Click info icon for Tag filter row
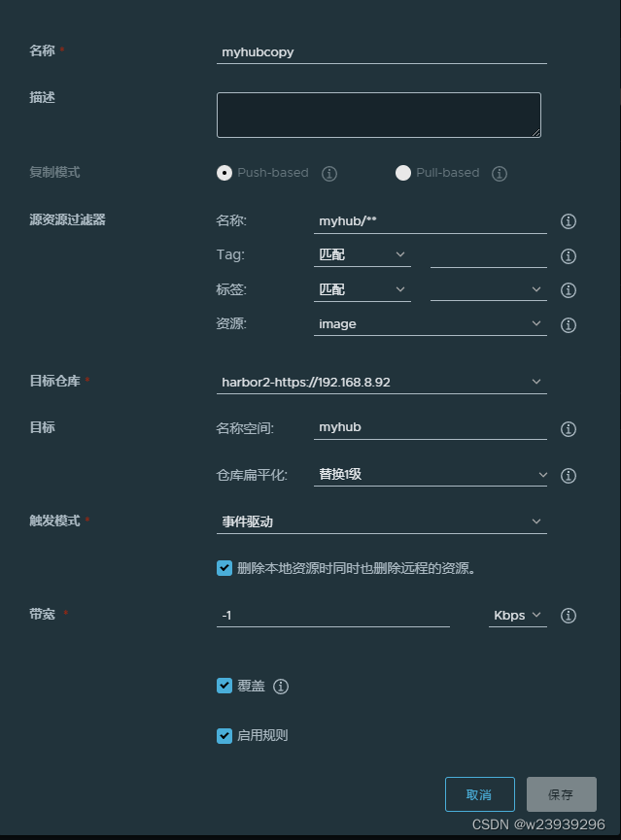The width and height of the screenshot is (621, 840). [569, 256]
